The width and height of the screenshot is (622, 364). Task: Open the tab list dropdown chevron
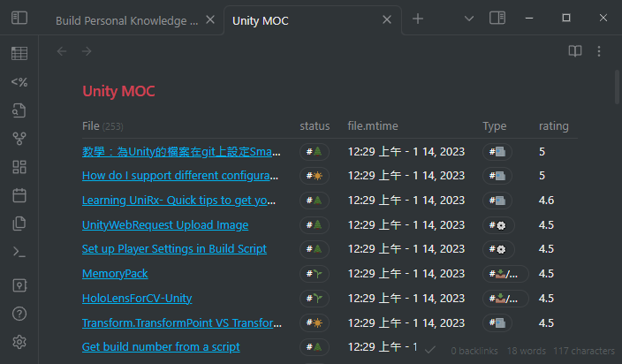pyautogui.click(x=469, y=18)
